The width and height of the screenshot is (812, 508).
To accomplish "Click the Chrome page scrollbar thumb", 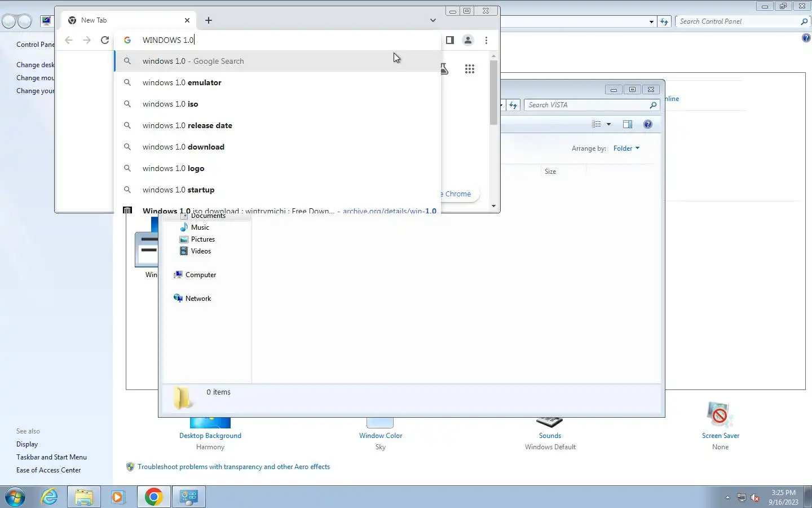I will tap(493, 92).
